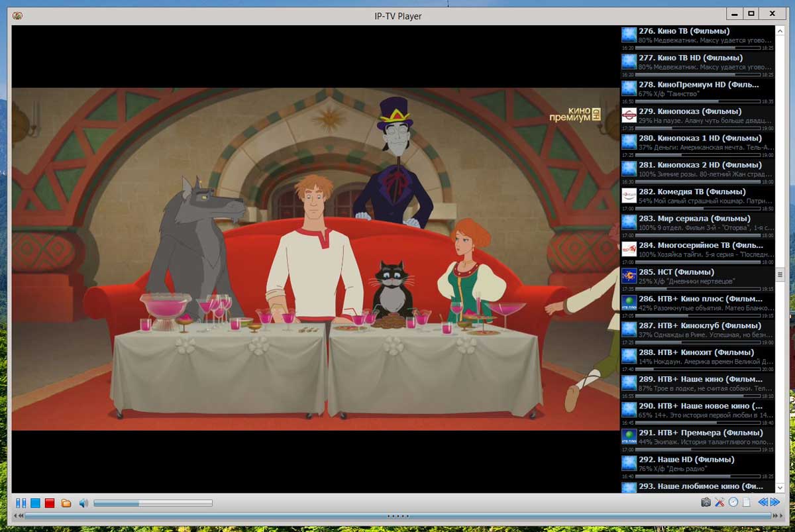
Task: Pause playback with the pause button
Action: tap(21, 504)
